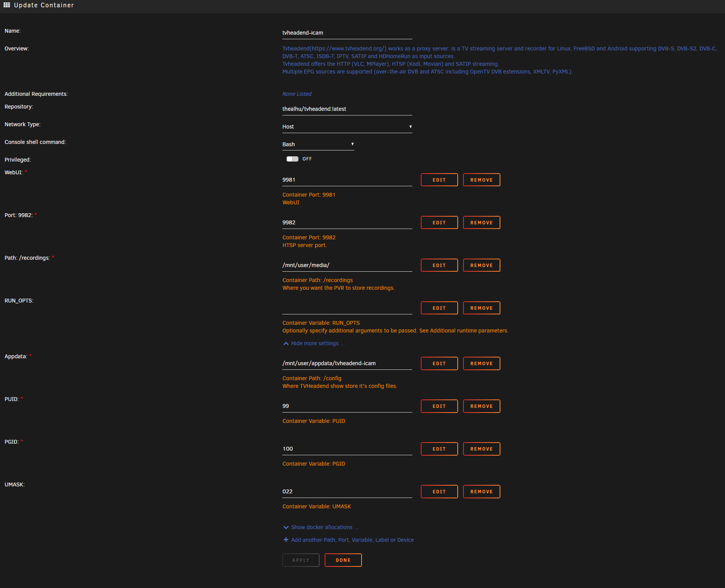Viewport: 725px width, 588px height.
Task: Toggle the Privileged switch
Action: click(292, 159)
